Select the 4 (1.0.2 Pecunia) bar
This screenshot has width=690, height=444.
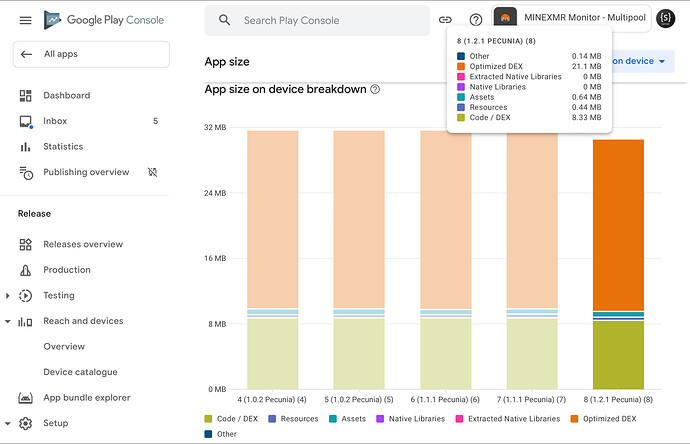(272, 260)
